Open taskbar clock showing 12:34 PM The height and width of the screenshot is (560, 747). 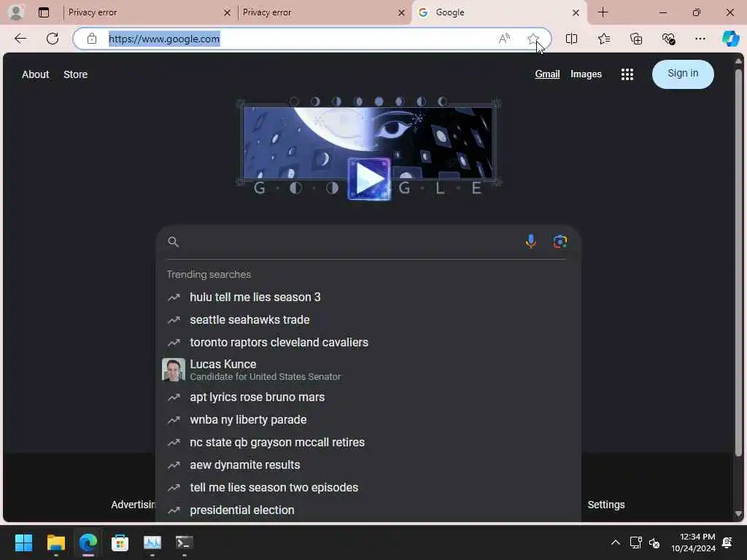[694, 542]
